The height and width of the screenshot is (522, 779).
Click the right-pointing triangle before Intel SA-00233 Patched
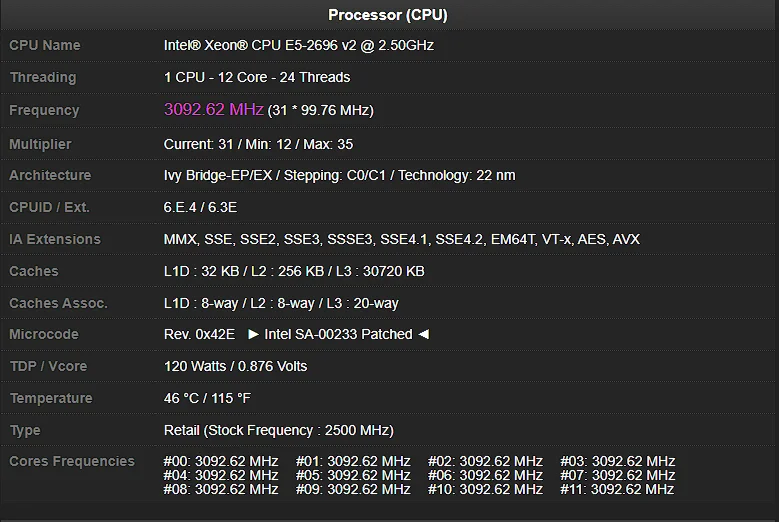[253, 334]
